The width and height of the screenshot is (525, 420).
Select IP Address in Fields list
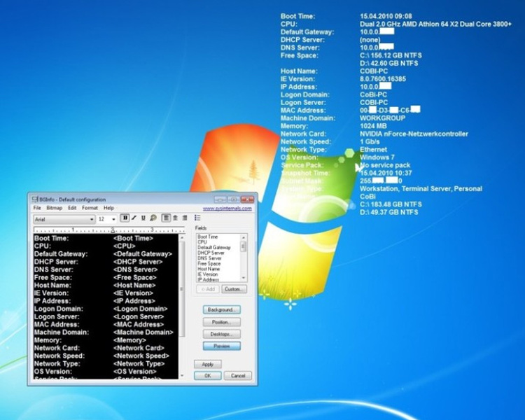point(209,279)
